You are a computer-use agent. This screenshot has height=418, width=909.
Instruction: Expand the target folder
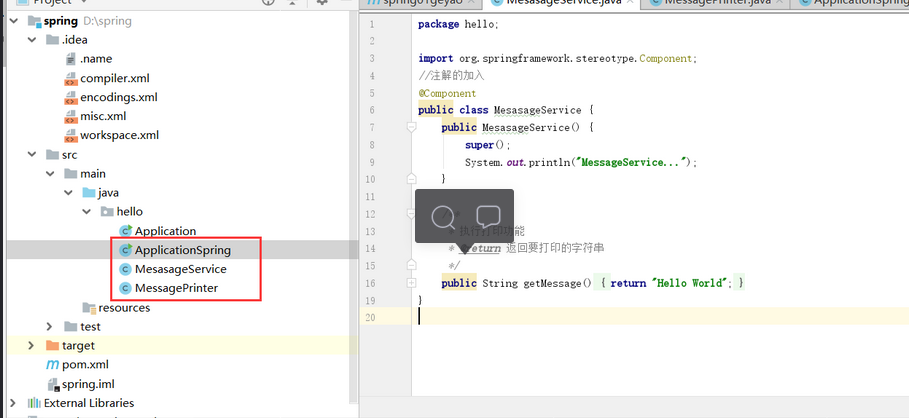tap(31, 346)
